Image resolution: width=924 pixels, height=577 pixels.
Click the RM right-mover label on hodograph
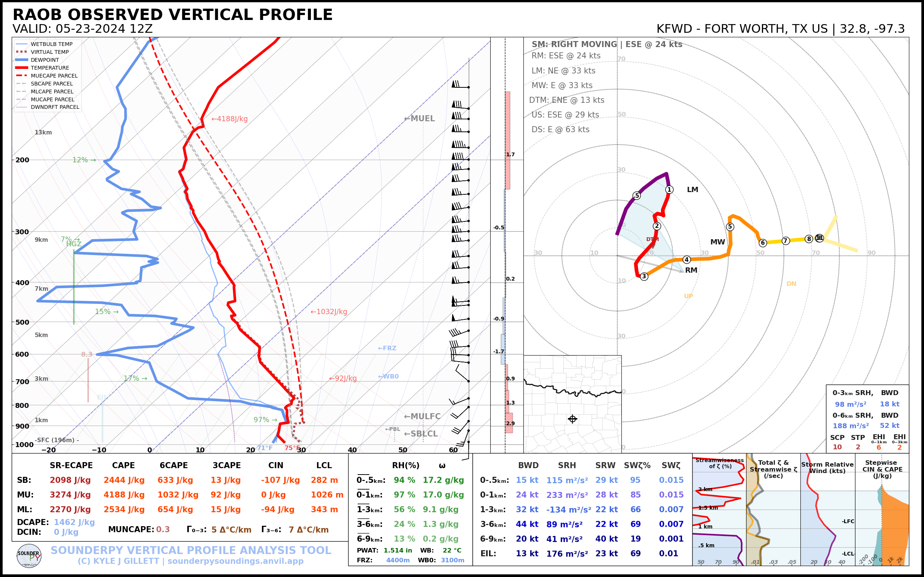tap(691, 270)
